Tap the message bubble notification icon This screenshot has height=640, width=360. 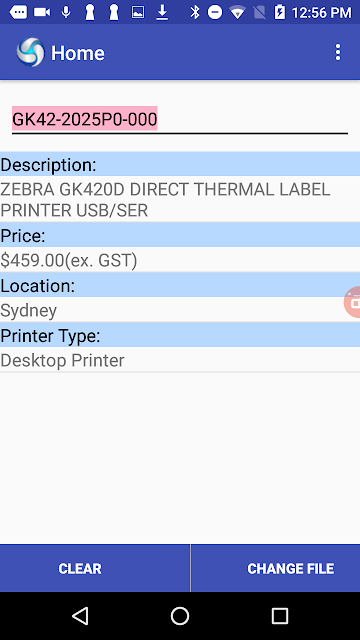(x=18, y=13)
